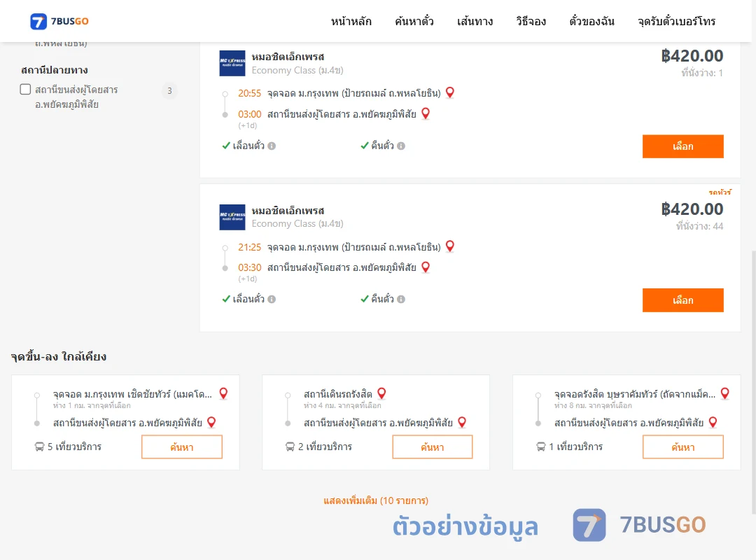This screenshot has width=756, height=560.
Task: Open the ตั๋วของฉัน menu item
Action: pos(591,21)
